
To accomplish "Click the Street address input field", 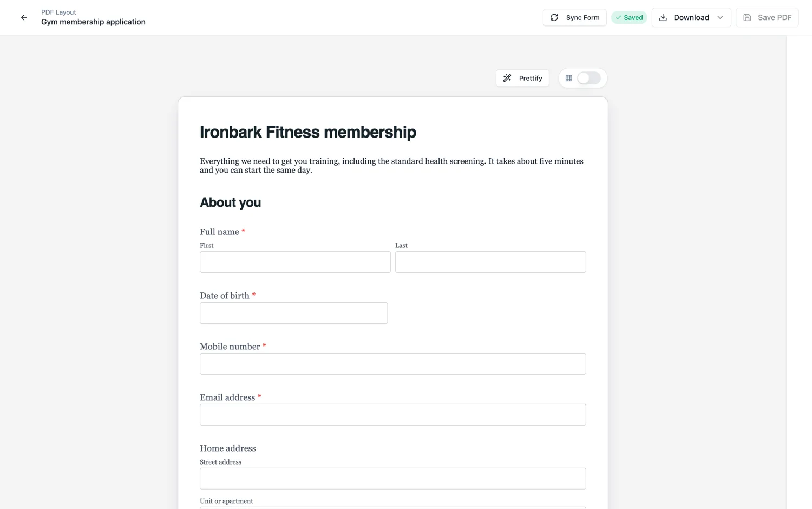I will [x=393, y=479].
